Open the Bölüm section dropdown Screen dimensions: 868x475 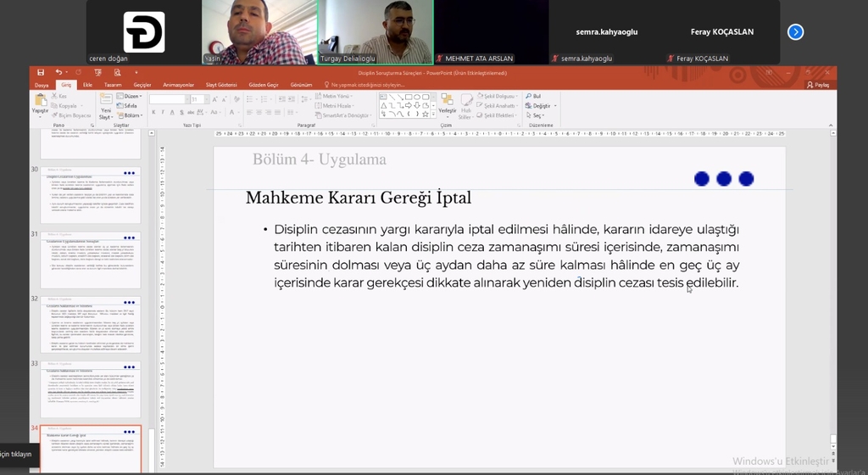[x=130, y=115]
